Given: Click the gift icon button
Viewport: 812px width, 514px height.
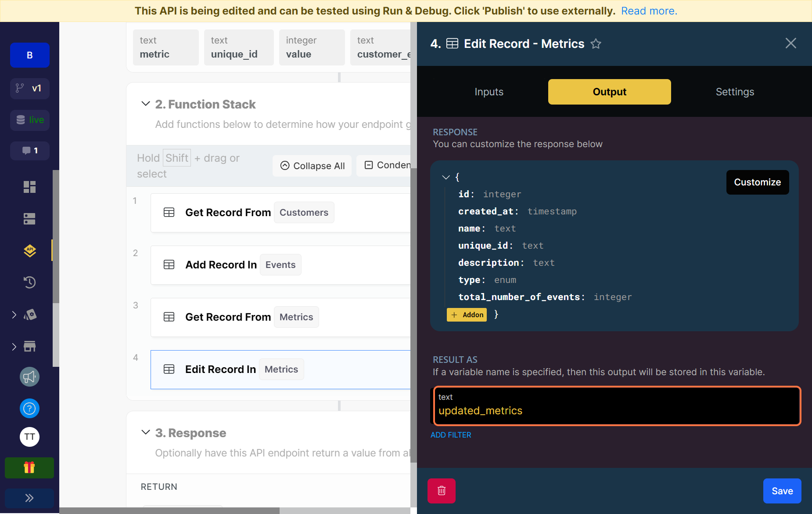Looking at the screenshot, I should click(x=29, y=467).
